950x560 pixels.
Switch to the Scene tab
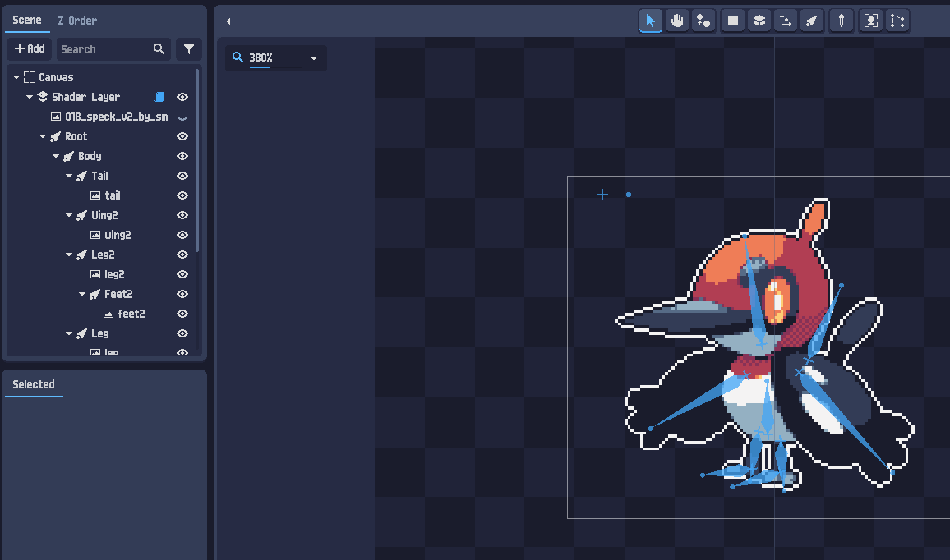(x=27, y=20)
